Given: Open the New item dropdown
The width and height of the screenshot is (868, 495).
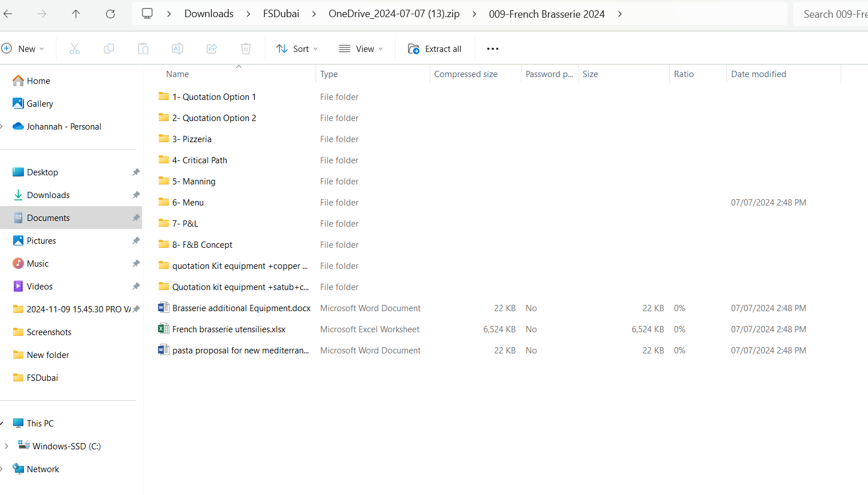Looking at the screenshot, I should [23, 49].
